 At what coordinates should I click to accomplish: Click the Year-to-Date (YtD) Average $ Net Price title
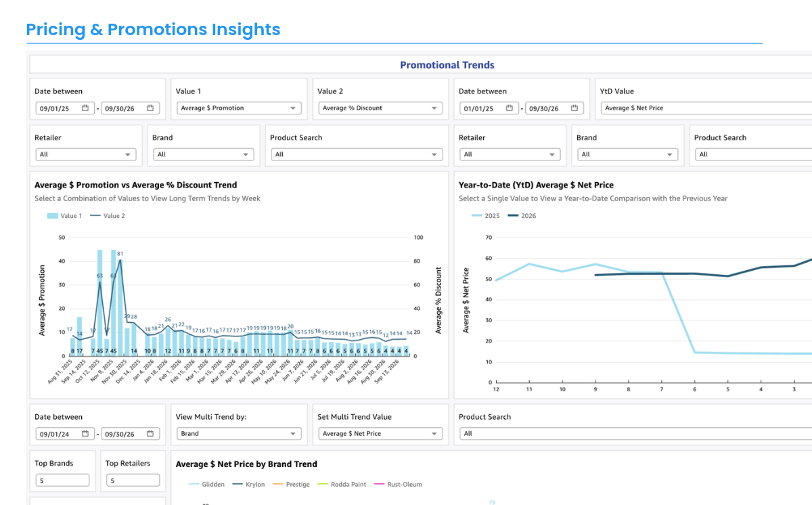537,185
